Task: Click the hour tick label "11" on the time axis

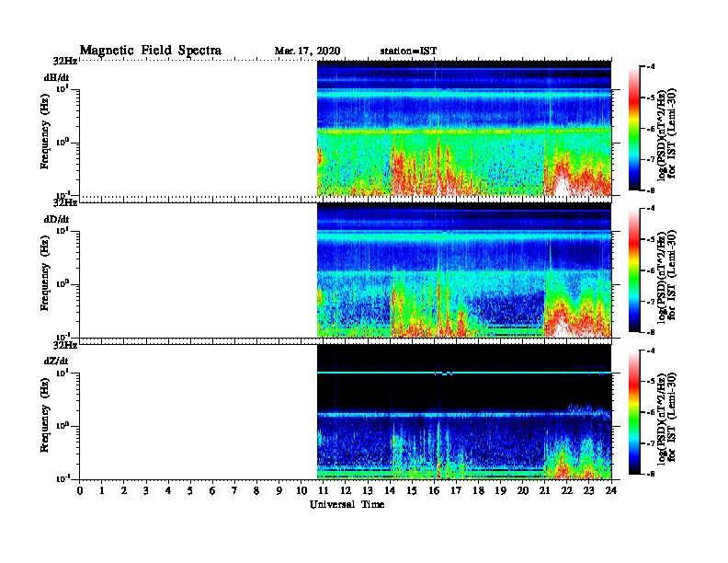Action: 324,491
